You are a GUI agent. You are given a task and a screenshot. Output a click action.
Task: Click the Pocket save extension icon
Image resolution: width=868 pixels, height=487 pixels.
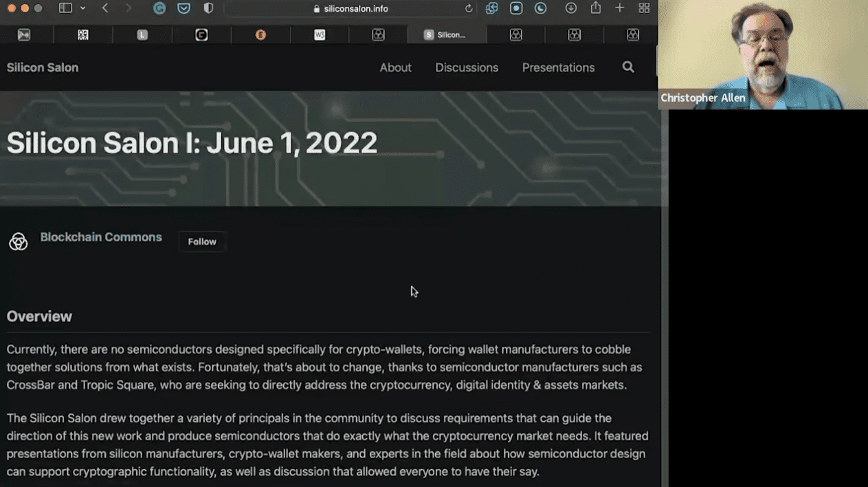(x=183, y=8)
